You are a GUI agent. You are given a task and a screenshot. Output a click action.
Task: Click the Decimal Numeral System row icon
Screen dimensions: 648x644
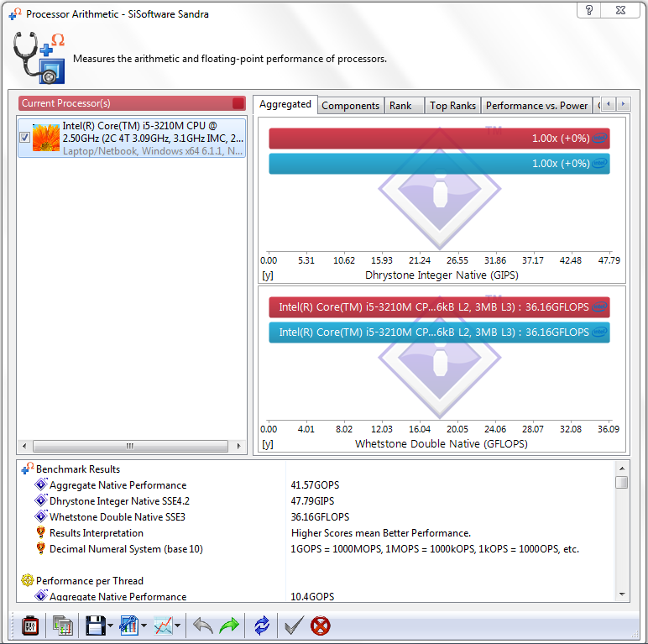click(x=40, y=548)
